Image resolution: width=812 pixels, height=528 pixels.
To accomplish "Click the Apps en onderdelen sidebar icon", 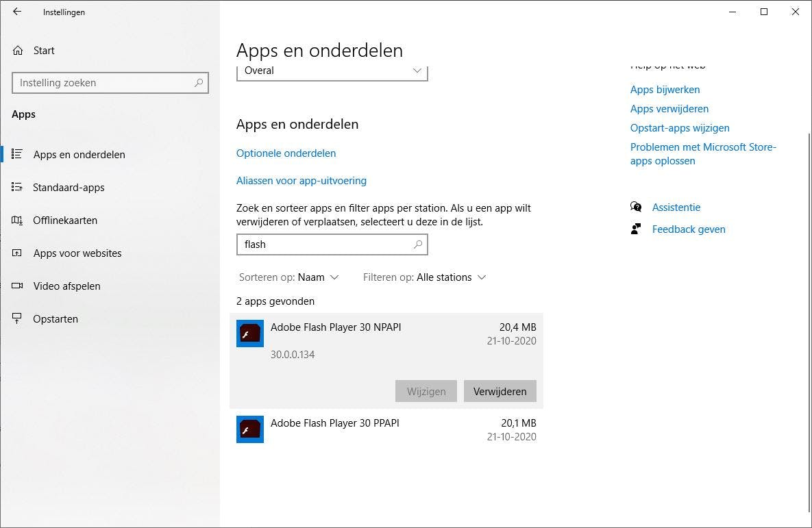I will coord(17,154).
